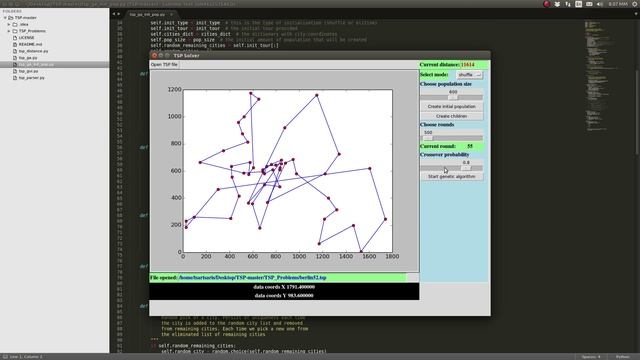Screen dimensions: 640x360
Task: Click the Spaces indentation setting in status bar
Action: coord(591,357)
